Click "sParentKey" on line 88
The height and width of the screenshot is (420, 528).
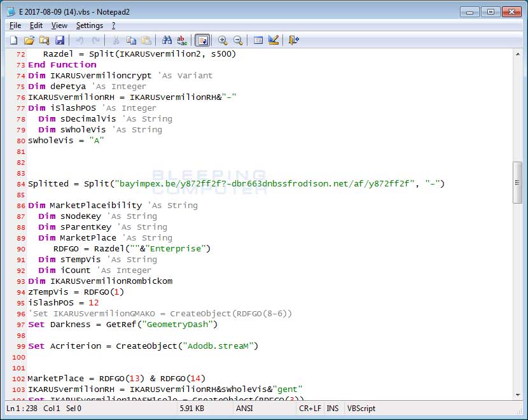86,227
